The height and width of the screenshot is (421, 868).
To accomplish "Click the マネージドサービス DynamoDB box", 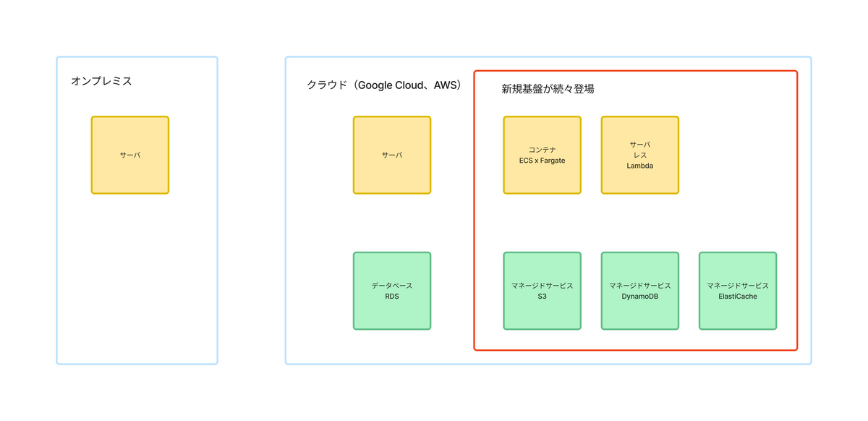I will (640, 291).
